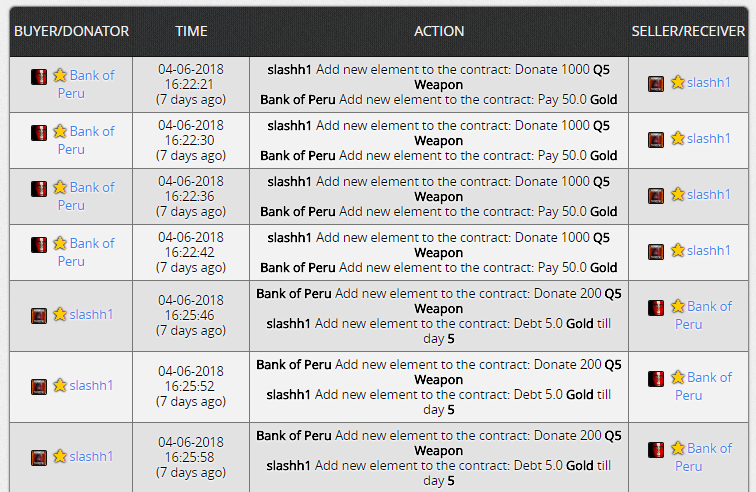This screenshot has width=756, height=492.
Task: Click slashh1 avatar in first row receiver column
Action: coord(656,84)
